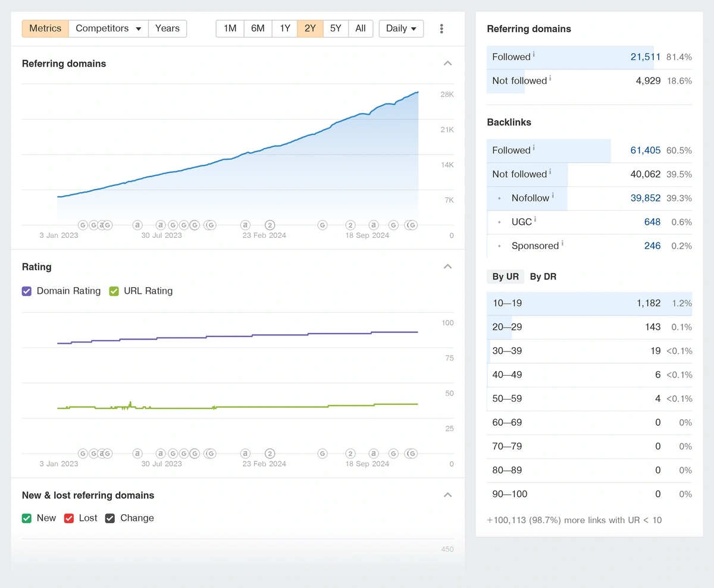Set time range to 5Y

pos(336,29)
